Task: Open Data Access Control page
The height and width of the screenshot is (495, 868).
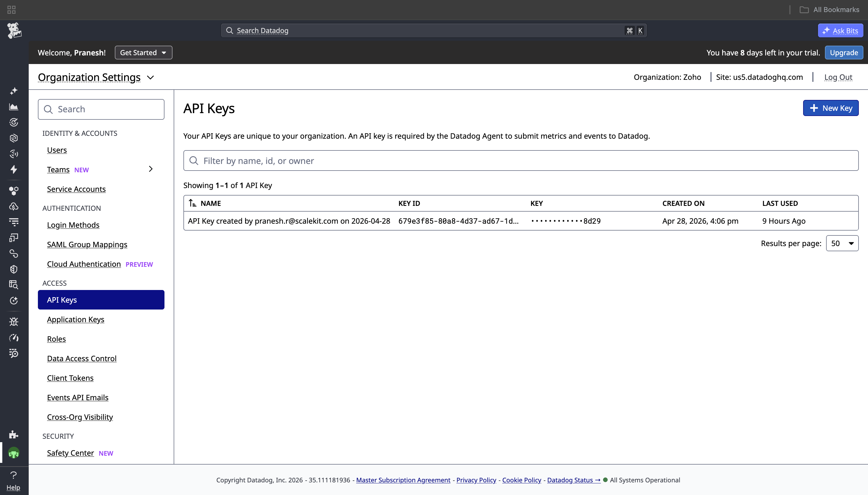Action: click(82, 358)
